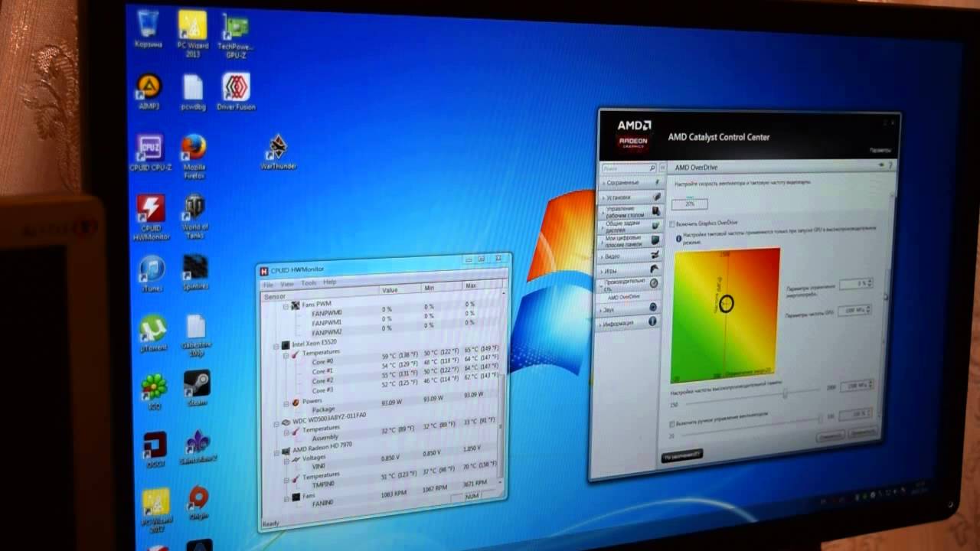Click the circle marker in OverDrive color map
The height and width of the screenshot is (551, 980).
[x=726, y=304]
